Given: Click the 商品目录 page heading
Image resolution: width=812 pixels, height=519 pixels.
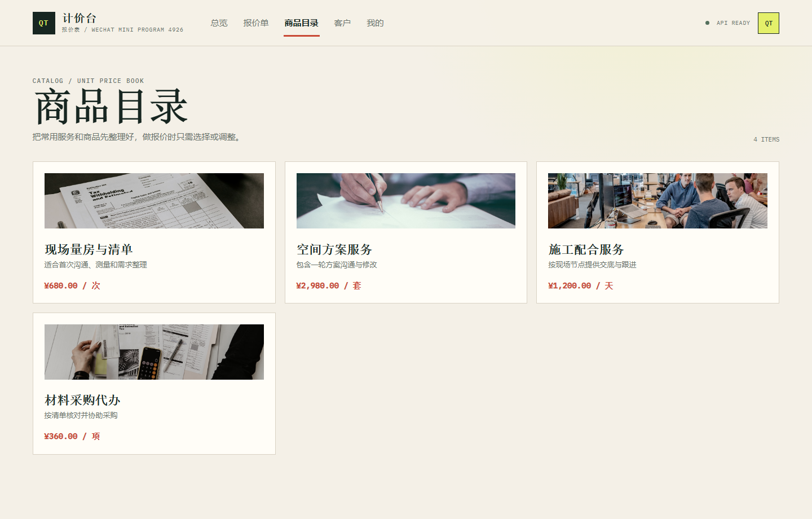Looking at the screenshot, I should (x=111, y=107).
